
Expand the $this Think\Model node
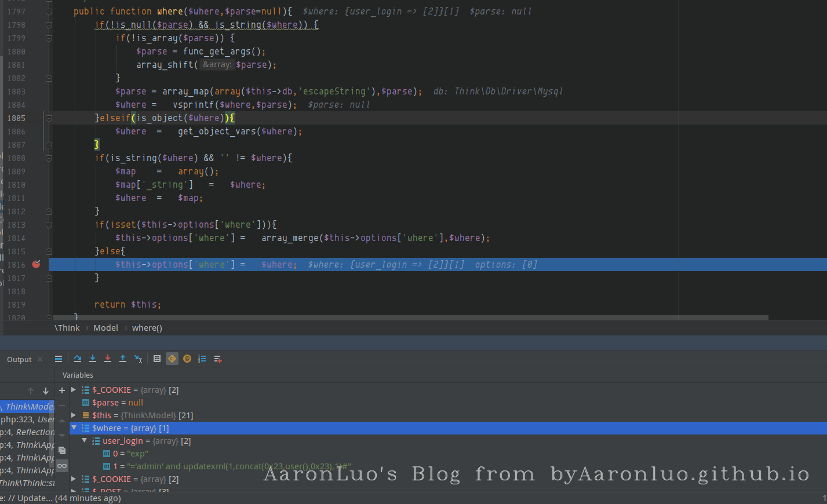[x=74, y=415]
